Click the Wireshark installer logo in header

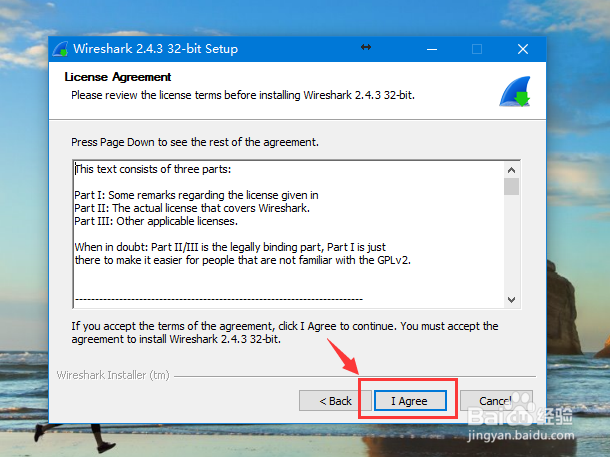[515, 91]
